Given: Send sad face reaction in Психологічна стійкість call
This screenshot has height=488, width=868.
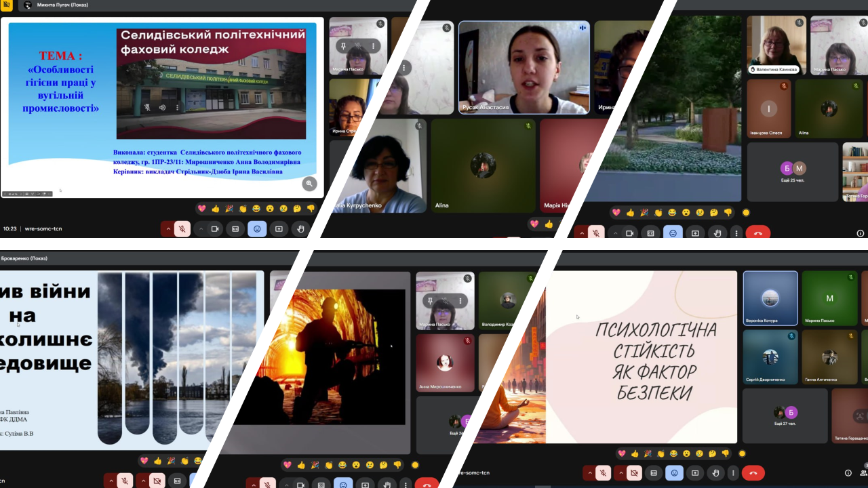Looking at the screenshot, I should [x=699, y=453].
